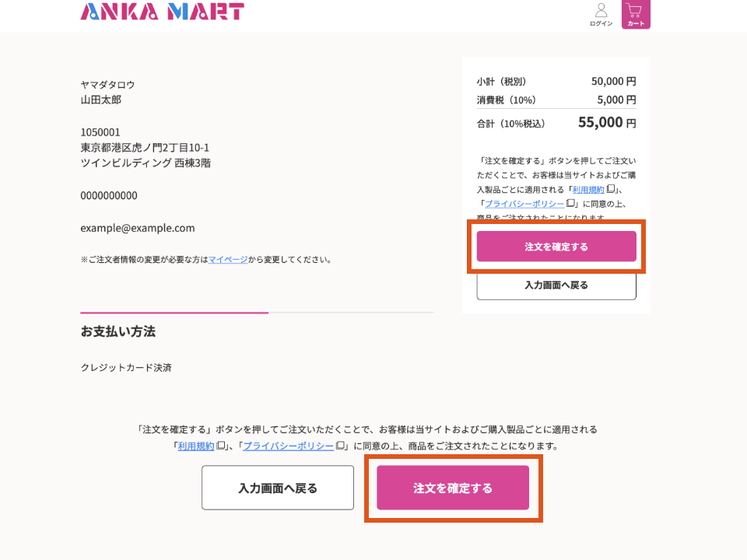The image size is (747, 560).
Task: Click the ANKA MART logo
Action: pos(162,11)
